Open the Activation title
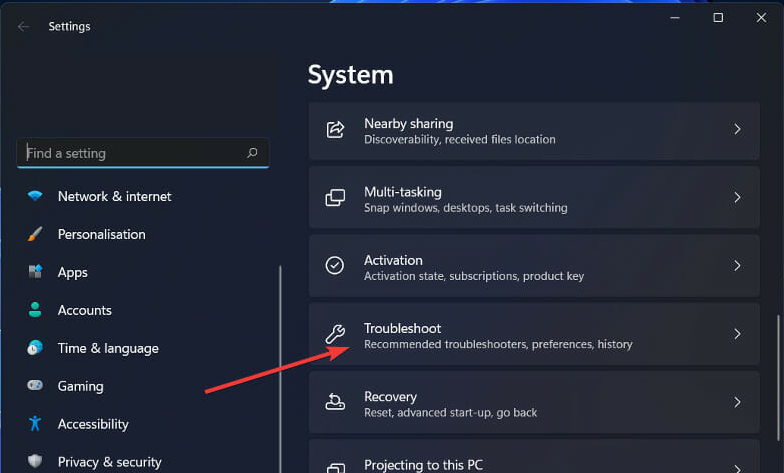 [x=393, y=260]
